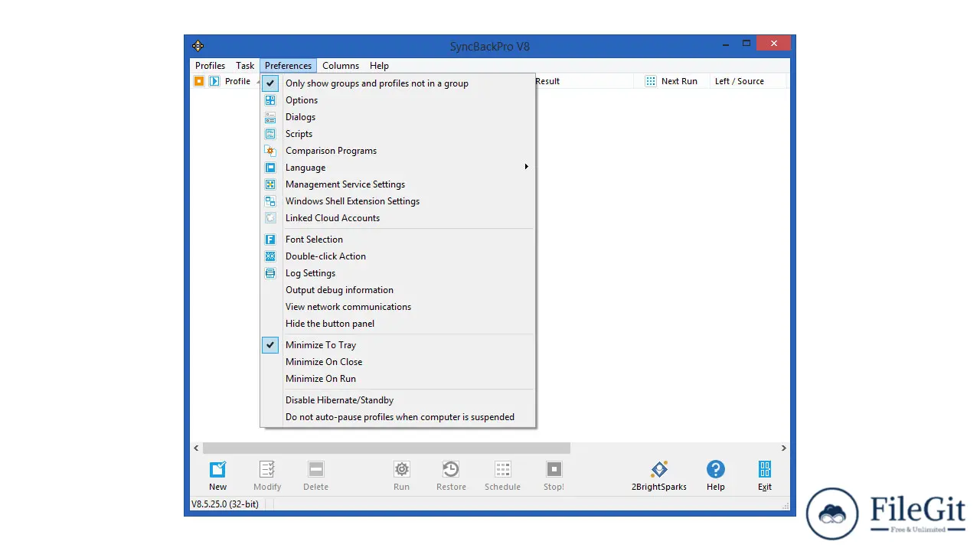980x551 pixels.
Task: Click the Restore clock icon
Action: (451, 469)
